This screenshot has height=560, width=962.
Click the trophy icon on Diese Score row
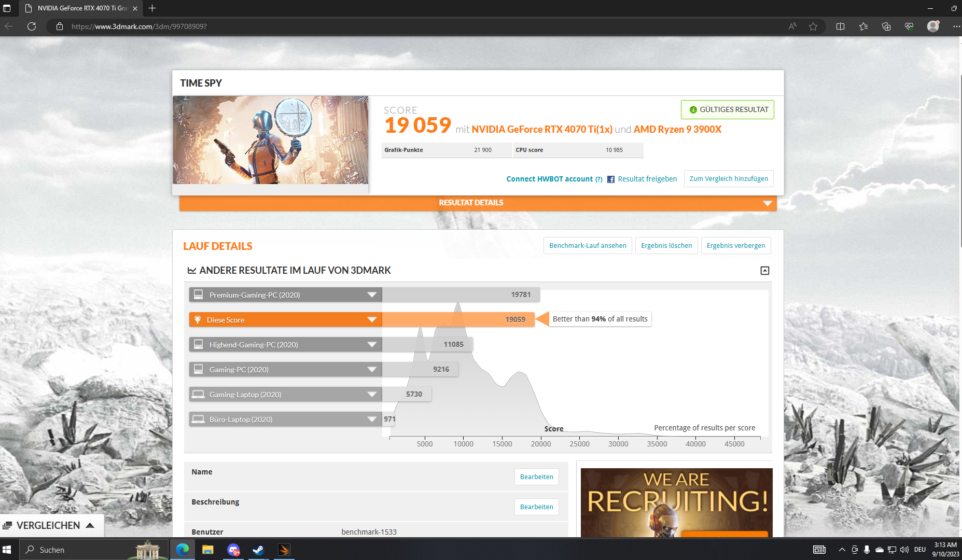[198, 320]
